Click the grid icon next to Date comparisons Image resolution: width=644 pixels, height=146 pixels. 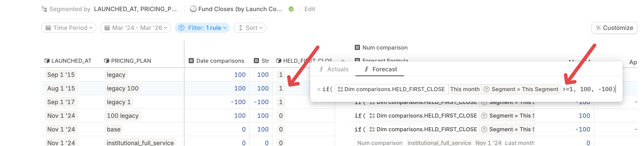[191, 61]
